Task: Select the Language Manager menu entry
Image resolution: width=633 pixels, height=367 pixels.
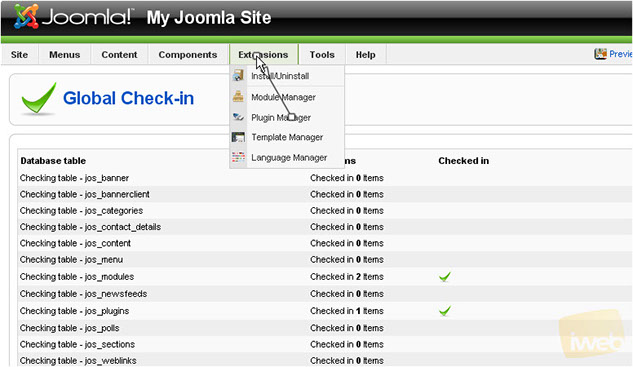Action: click(289, 157)
